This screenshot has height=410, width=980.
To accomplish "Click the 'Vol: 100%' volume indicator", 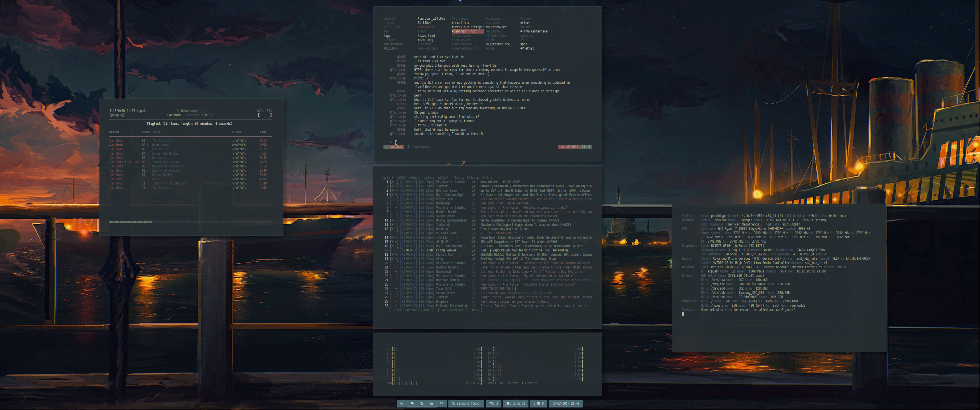I will tap(264, 111).
